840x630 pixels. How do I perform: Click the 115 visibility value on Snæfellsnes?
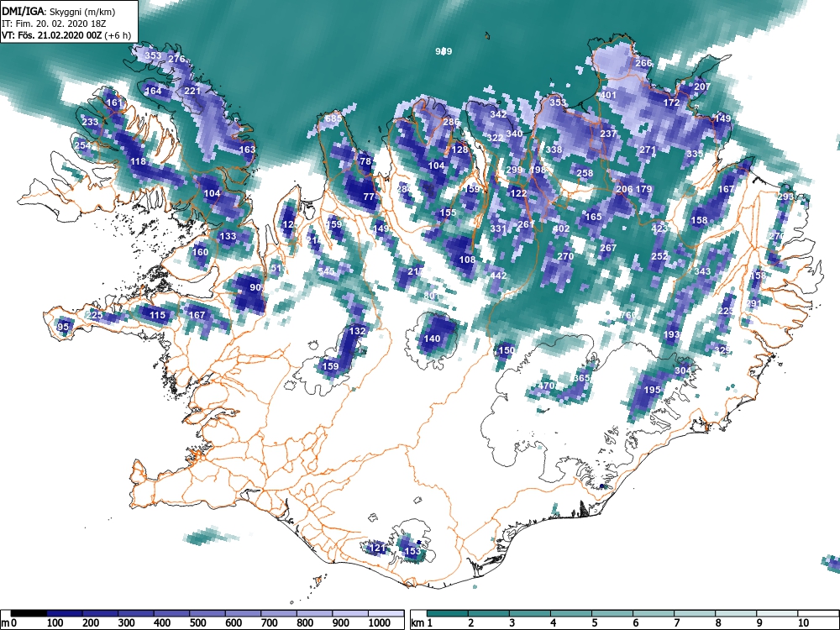click(157, 315)
